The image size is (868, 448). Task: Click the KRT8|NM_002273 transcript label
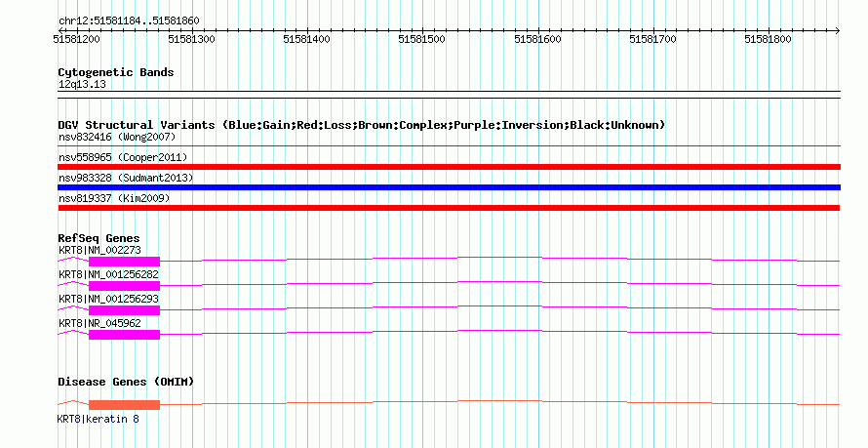(x=99, y=250)
